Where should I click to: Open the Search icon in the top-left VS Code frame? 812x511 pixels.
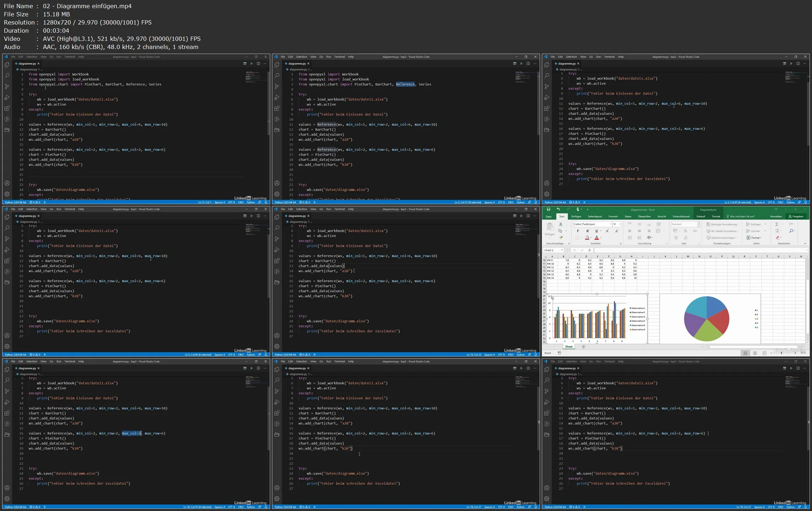pos(7,76)
